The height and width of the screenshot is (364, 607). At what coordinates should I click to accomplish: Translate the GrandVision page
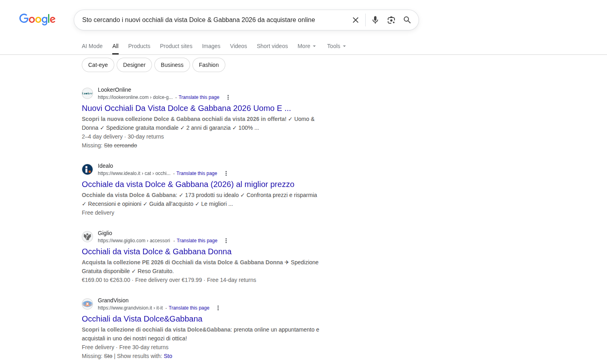pyautogui.click(x=189, y=308)
